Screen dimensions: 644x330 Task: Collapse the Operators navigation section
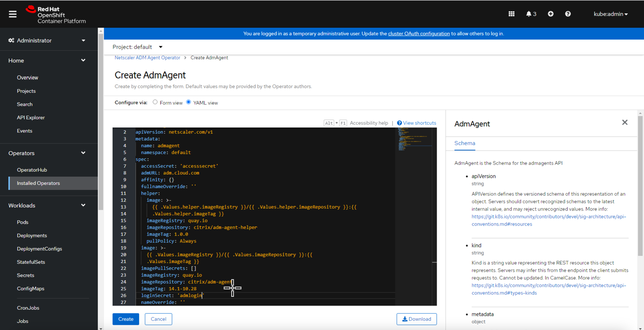47,153
